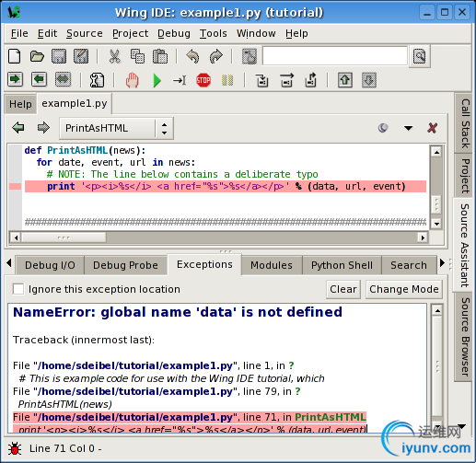The image size is (476, 463).
Task: Click the puzzle-piece icon in toolbar
Action: click(x=97, y=80)
